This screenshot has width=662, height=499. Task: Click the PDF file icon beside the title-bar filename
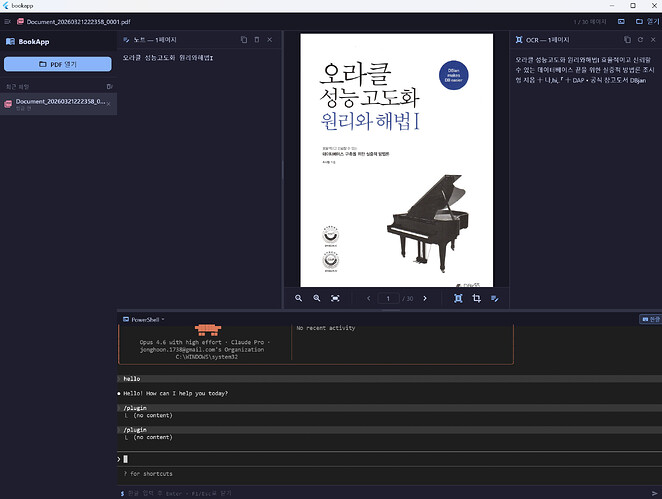tap(20, 21)
